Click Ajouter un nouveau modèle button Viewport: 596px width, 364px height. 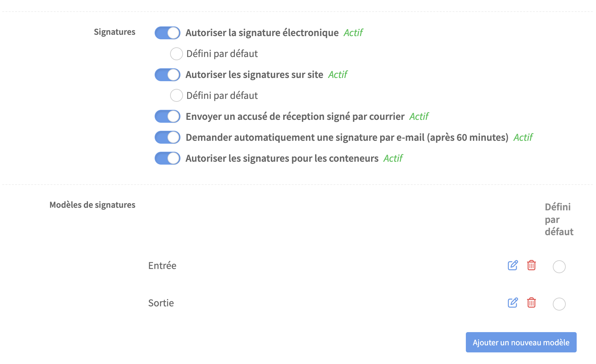[521, 342]
